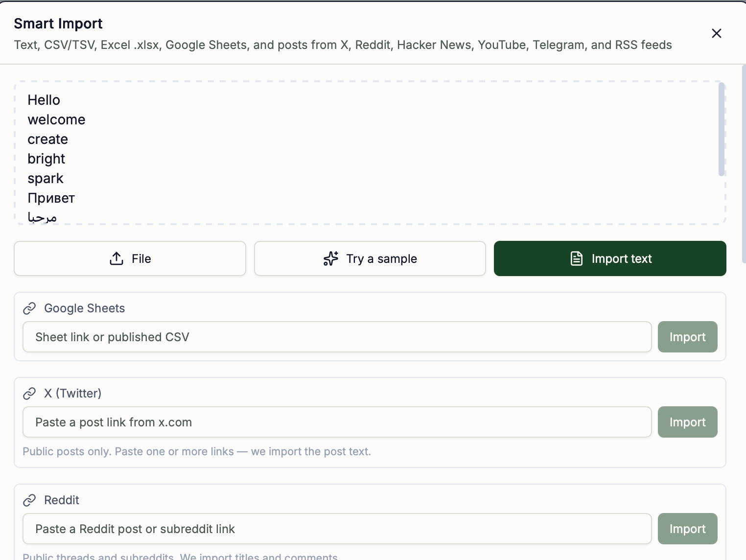Click the link icon next to Google Sheets

tap(29, 308)
